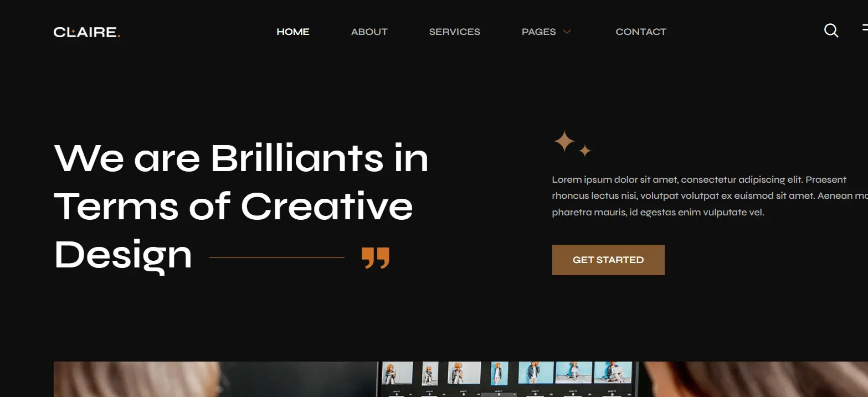Click the word Design in the heading
This screenshot has width=868, height=397.
[123, 255]
